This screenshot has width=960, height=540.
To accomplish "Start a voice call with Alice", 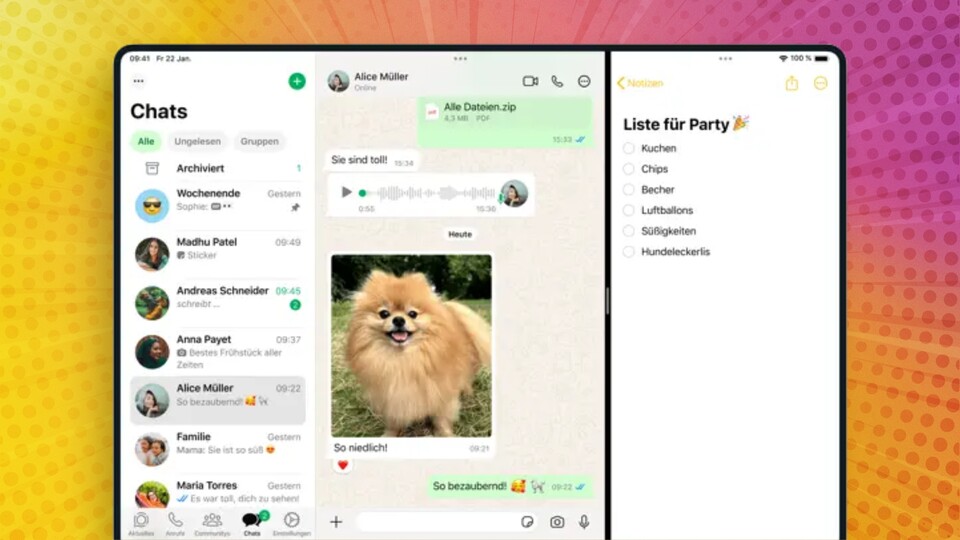I will [557, 81].
